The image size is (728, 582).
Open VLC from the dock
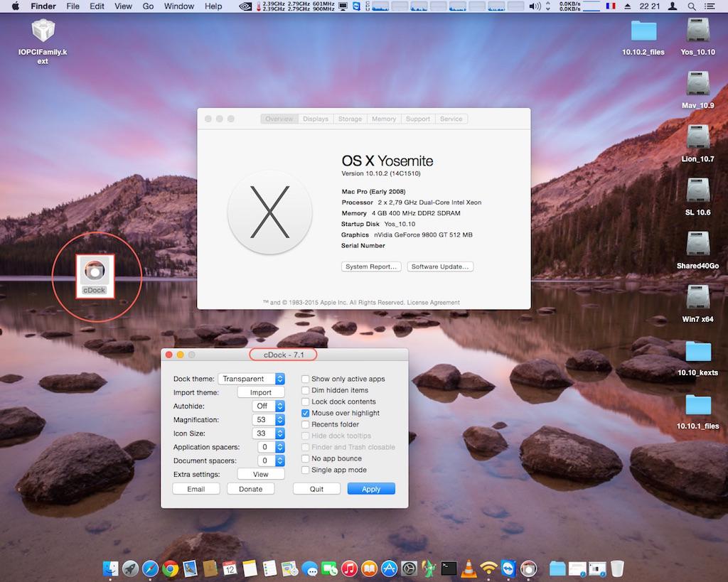point(469,568)
